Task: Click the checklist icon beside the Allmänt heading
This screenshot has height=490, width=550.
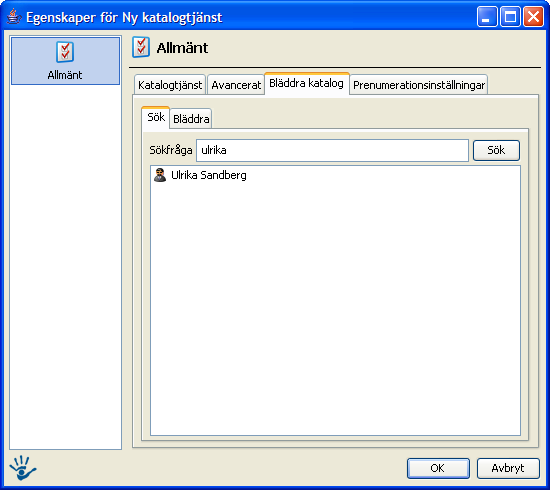Action: click(141, 47)
